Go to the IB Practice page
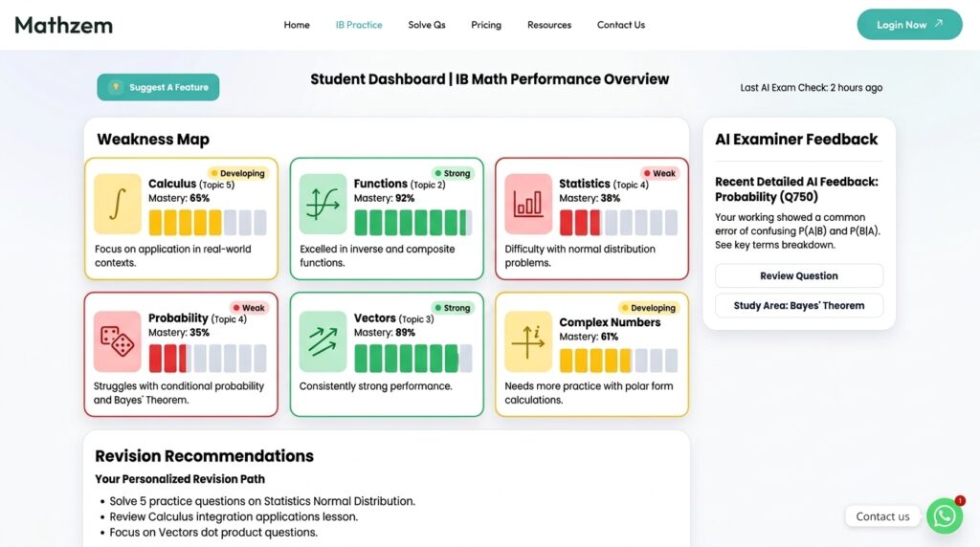The width and height of the screenshot is (980, 547). (x=359, y=25)
